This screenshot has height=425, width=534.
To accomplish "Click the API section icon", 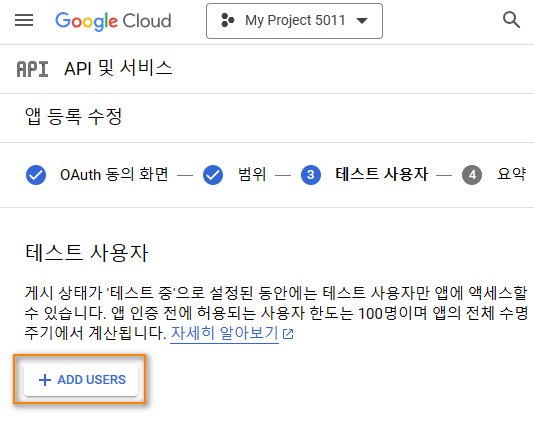I will tap(32, 69).
